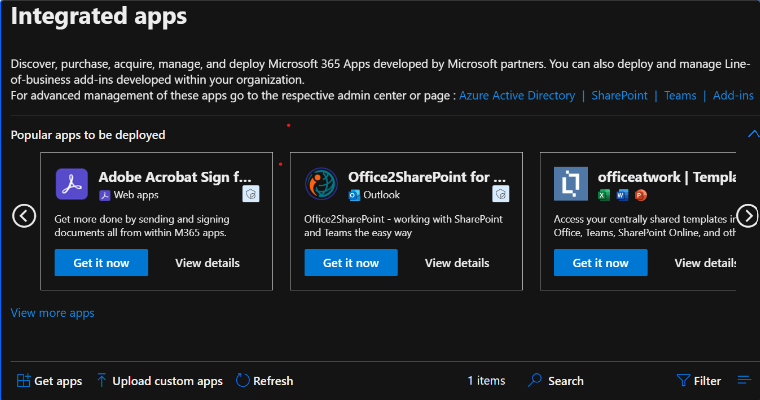Open the Filter options
Viewport: 760px width, 400px height.
coord(698,381)
